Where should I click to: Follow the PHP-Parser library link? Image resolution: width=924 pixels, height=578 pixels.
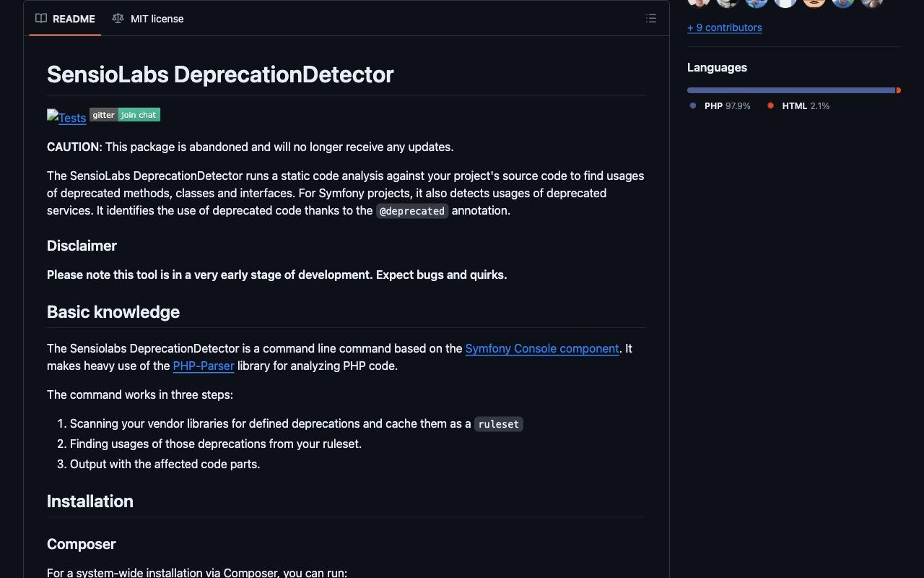click(x=204, y=366)
